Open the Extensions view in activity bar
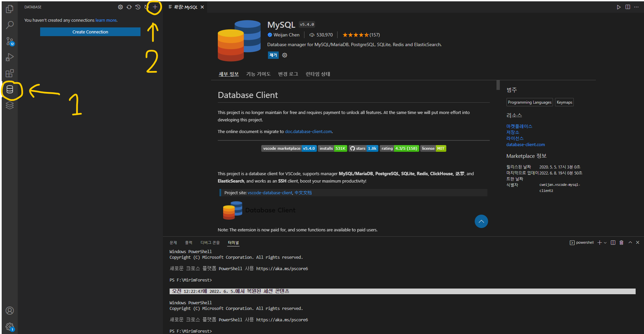This screenshot has height=334, width=644. point(10,73)
